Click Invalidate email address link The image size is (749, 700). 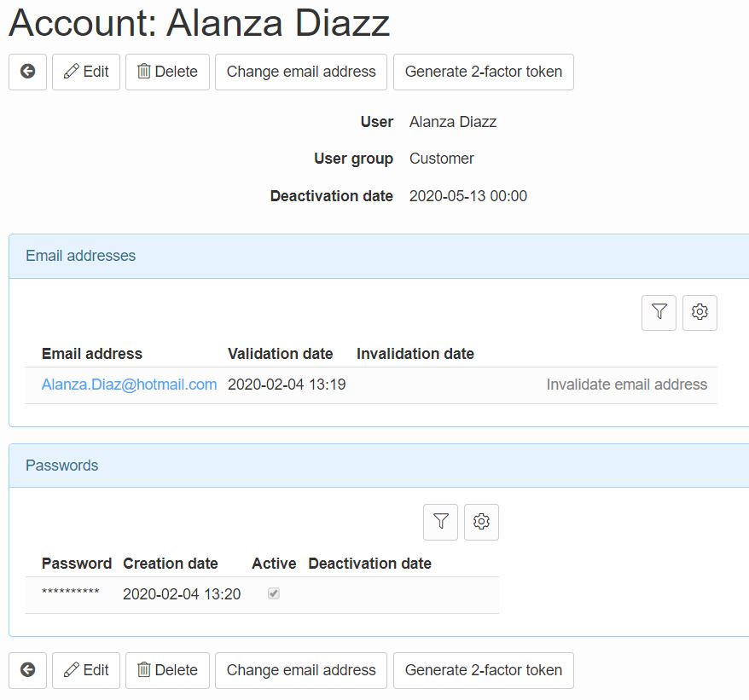pyautogui.click(x=627, y=385)
